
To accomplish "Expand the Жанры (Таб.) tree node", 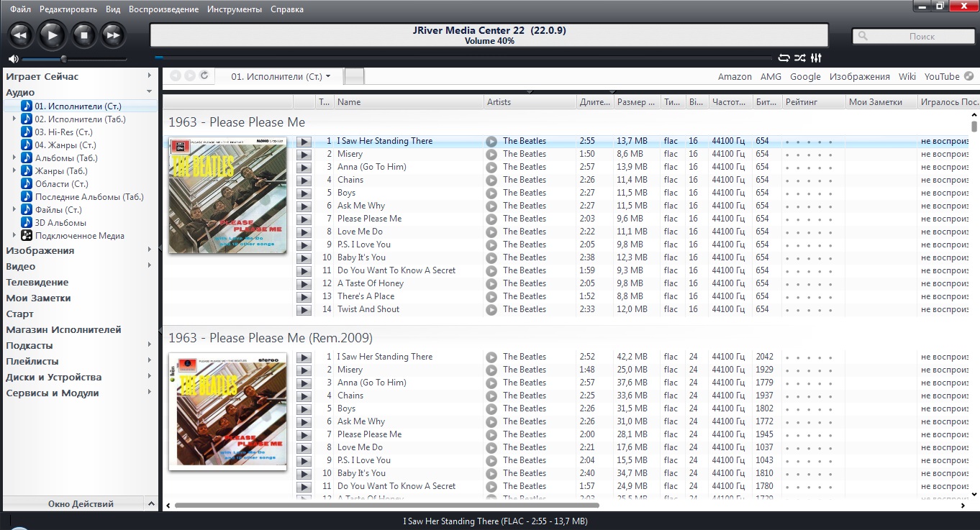I will click(x=14, y=171).
